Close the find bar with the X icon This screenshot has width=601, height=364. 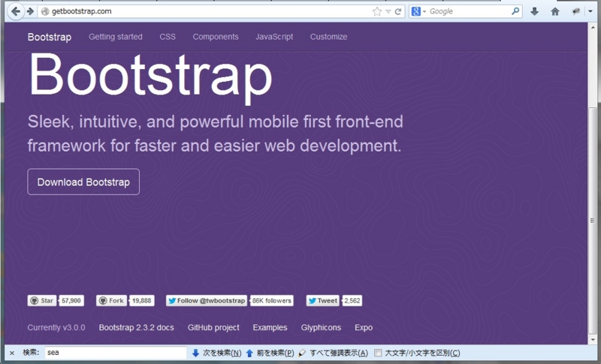coord(12,353)
